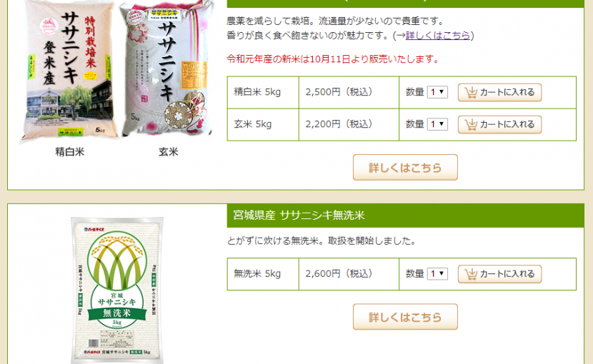Click the 2,500円（税込） price cell
The width and height of the screenshot is (593, 364).
(349, 92)
